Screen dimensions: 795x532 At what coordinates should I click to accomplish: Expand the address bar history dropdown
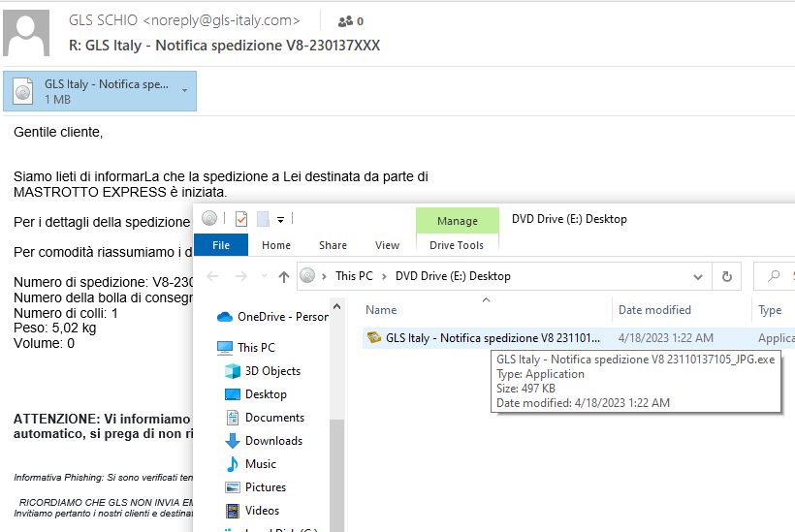coord(699,276)
